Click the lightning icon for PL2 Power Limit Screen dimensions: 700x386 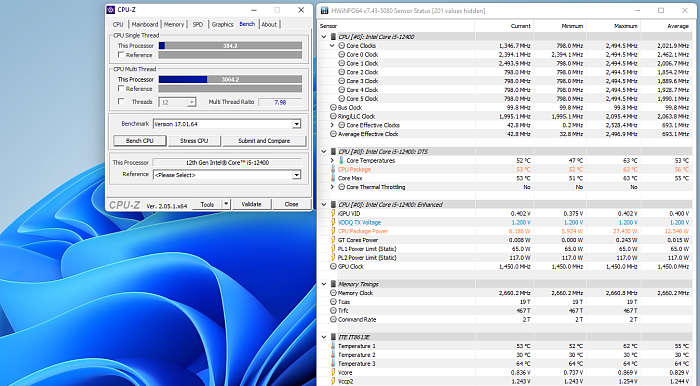tap(333, 257)
